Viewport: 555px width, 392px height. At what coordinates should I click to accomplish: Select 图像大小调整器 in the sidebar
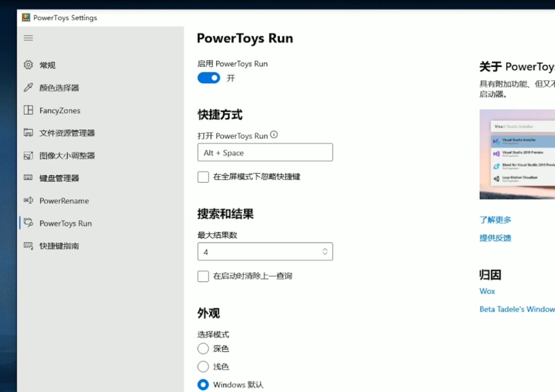point(67,156)
